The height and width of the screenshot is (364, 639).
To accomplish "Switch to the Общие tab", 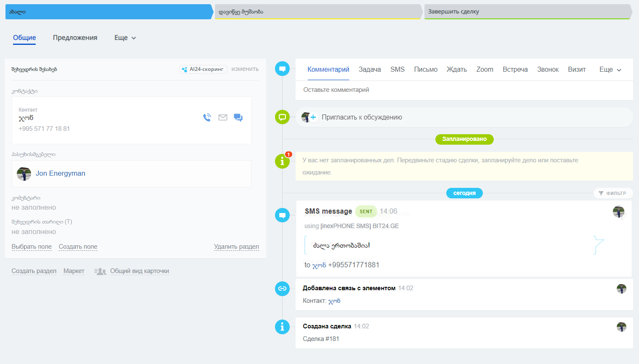I will [24, 38].
